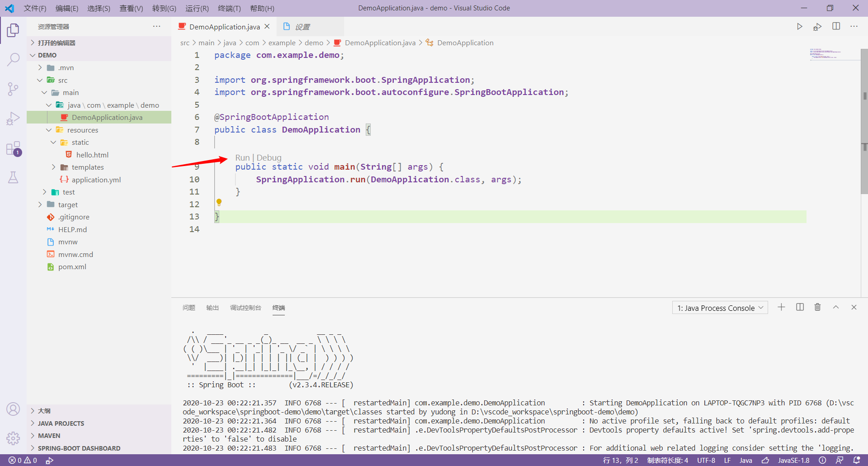The width and height of the screenshot is (868, 466).
Task: Open the editor More Actions menu
Action: 854,26
